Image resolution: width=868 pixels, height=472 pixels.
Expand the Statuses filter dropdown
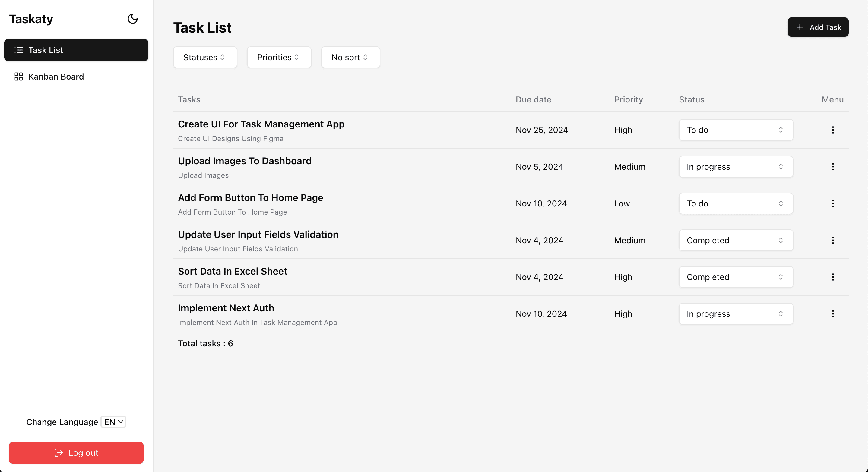tap(204, 57)
